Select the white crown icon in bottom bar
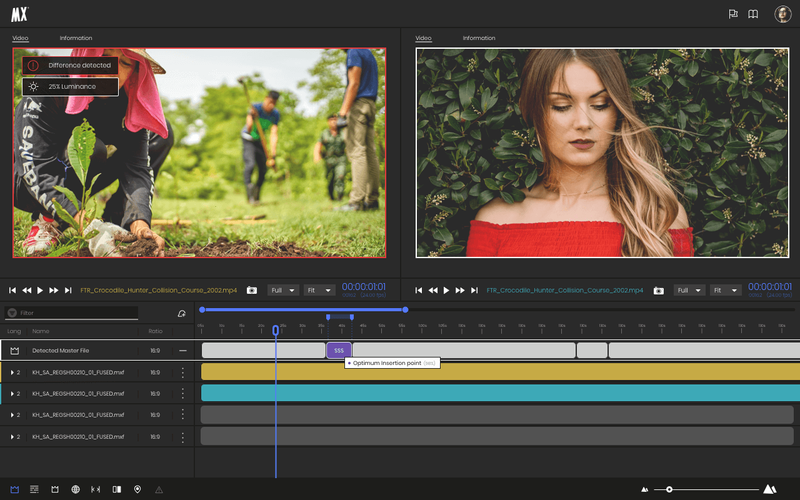 55,489
